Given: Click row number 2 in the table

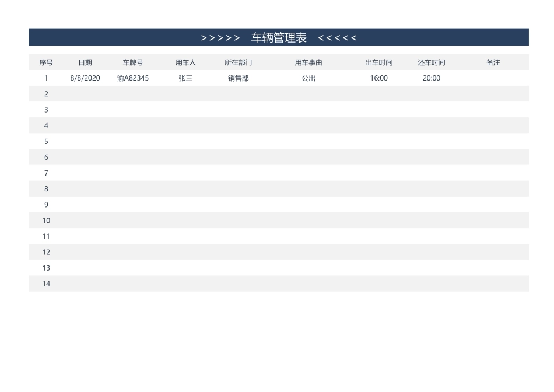Looking at the screenshot, I should (45, 93).
